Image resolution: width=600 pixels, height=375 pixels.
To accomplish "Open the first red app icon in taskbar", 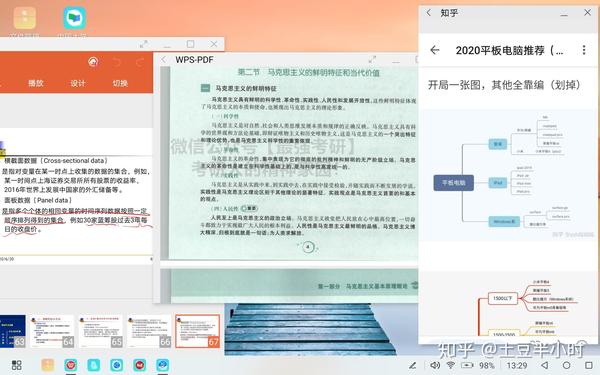I will point(71,365).
